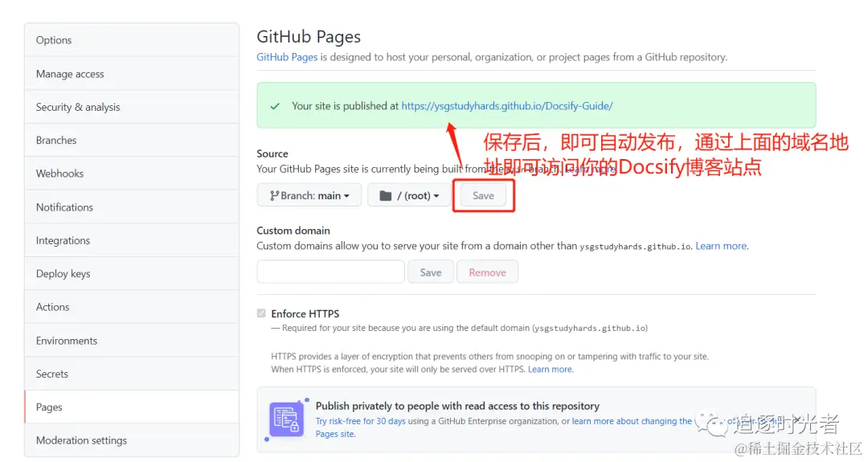Click the Custom domain heading
The height and width of the screenshot is (462, 868).
tap(293, 230)
